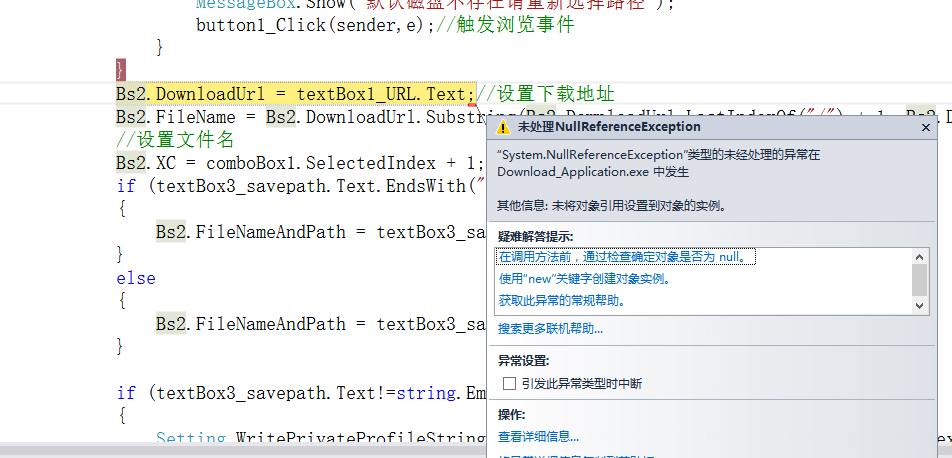This screenshot has height=458, width=952.
Task: Click the 疑难解答提示 heading in the dialog
Action: 536,236
